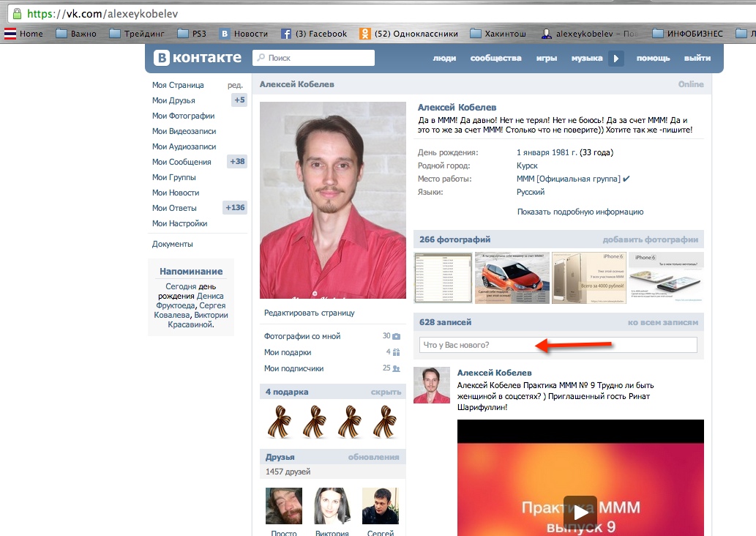Click the +5 friends counter badge

click(239, 100)
